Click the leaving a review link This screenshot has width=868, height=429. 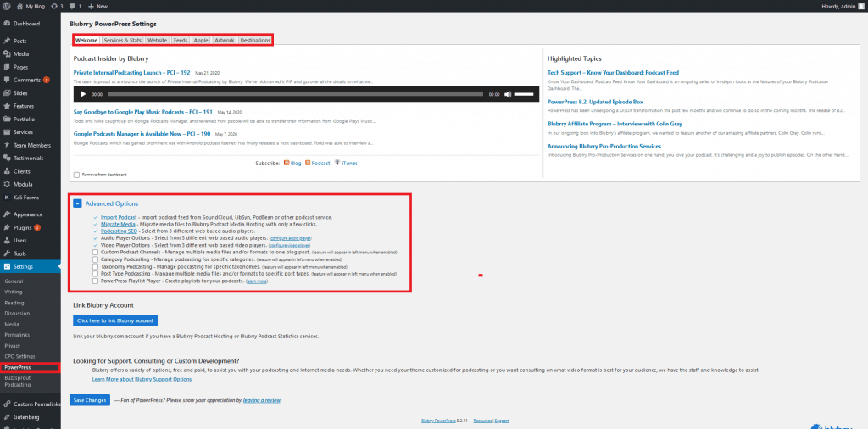click(x=262, y=399)
